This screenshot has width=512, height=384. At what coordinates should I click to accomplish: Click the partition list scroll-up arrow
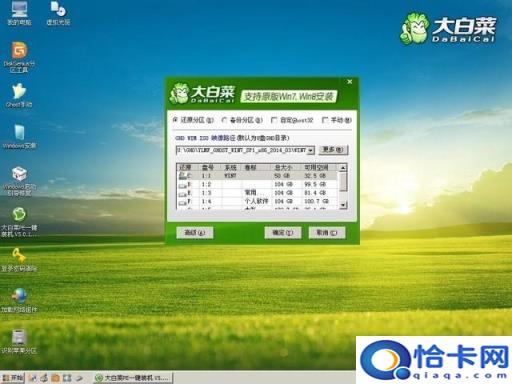click(x=343, y=168)
